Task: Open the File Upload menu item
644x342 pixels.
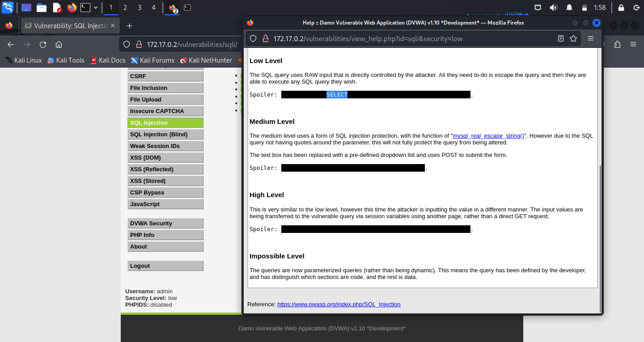Action: 165,100
